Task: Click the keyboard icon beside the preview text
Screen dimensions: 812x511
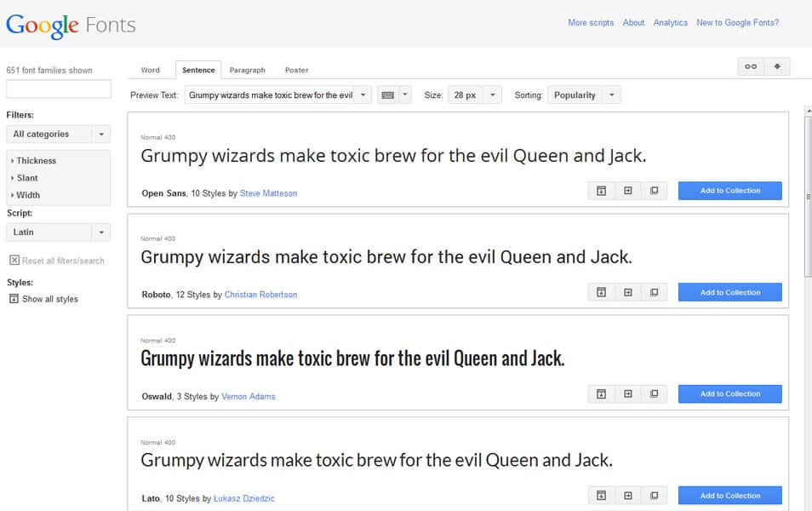Action: click(x=388, y=95)
